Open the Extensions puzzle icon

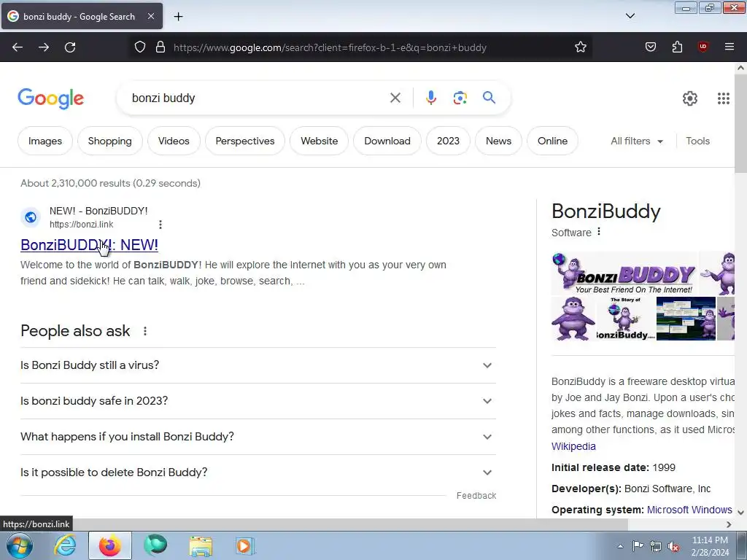[677, 47]
